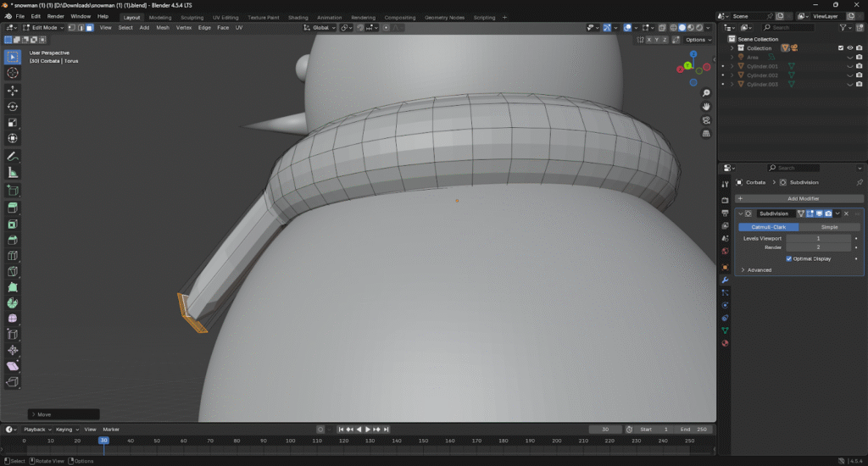This screenshot has height=466, width=868.
Task: Click the Add Modifier button
Action: click(803, 198)
